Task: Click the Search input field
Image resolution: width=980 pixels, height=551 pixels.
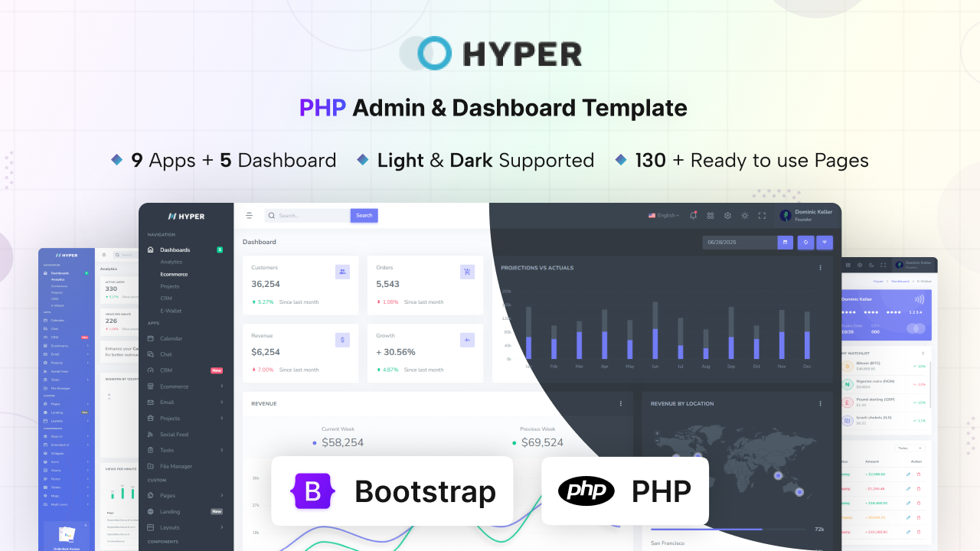Action: (x=308, y=216)
